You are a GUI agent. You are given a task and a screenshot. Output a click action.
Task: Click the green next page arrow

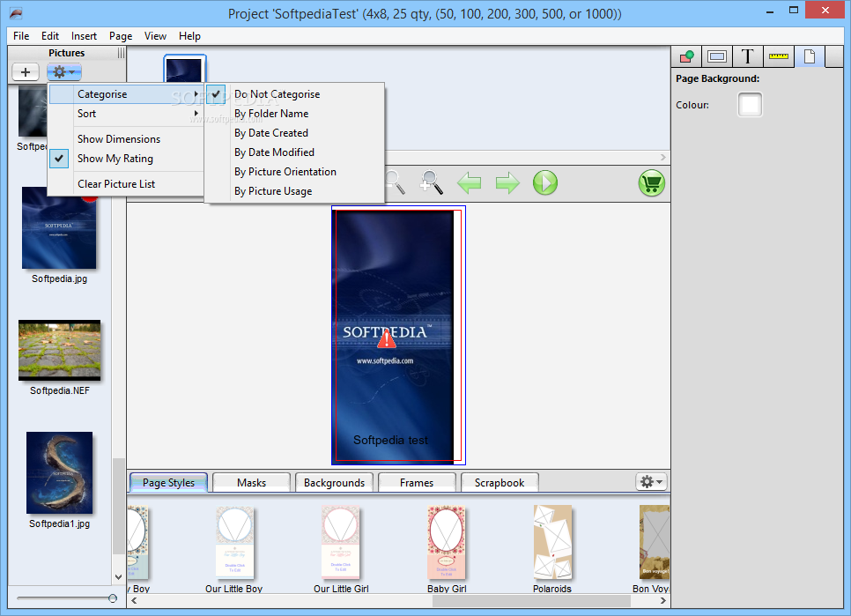coord(507,183)
